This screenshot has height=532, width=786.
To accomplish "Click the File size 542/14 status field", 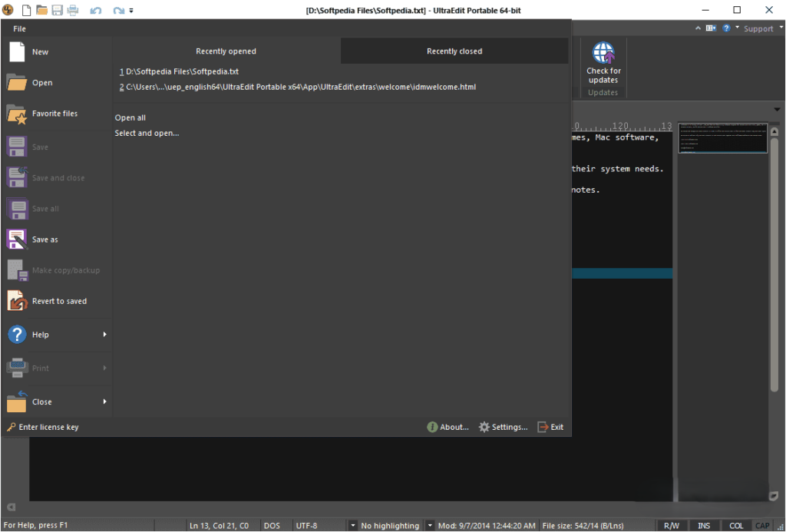I will click(583, 526).
